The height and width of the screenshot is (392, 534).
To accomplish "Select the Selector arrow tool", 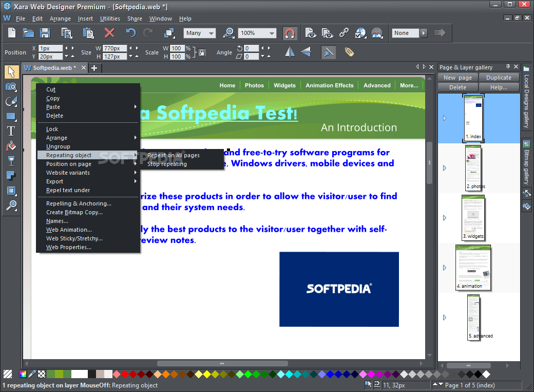I will (11, 72).
